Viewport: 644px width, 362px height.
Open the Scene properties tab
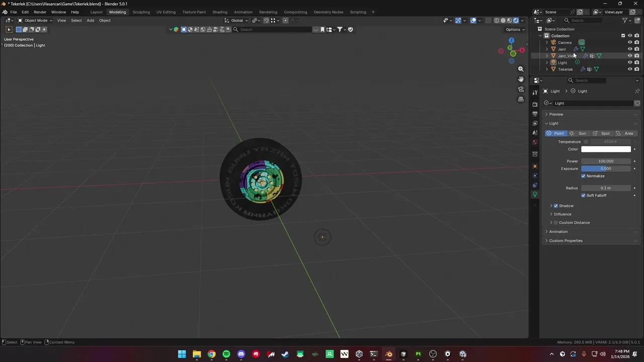pyautogui.click(x=535, y=133)
